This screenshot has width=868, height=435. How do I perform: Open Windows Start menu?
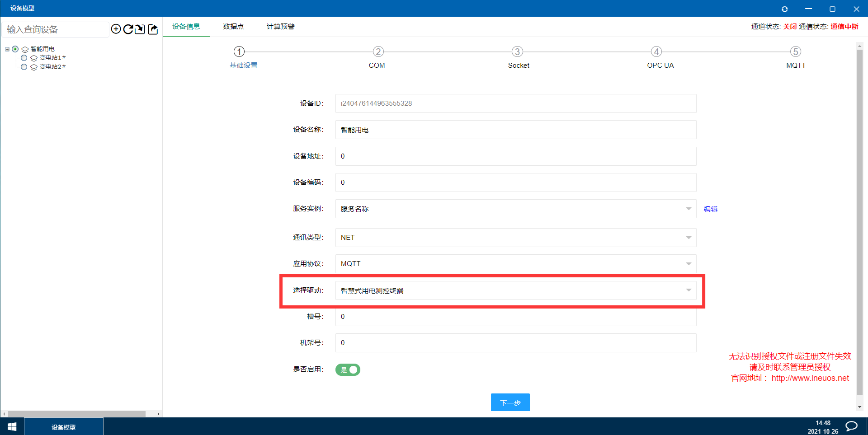point(12,426)
